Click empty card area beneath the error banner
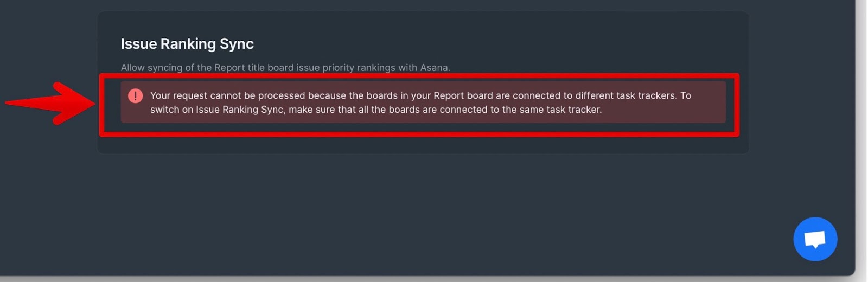The width and height of the screenshot is (868, 282). 423,145
